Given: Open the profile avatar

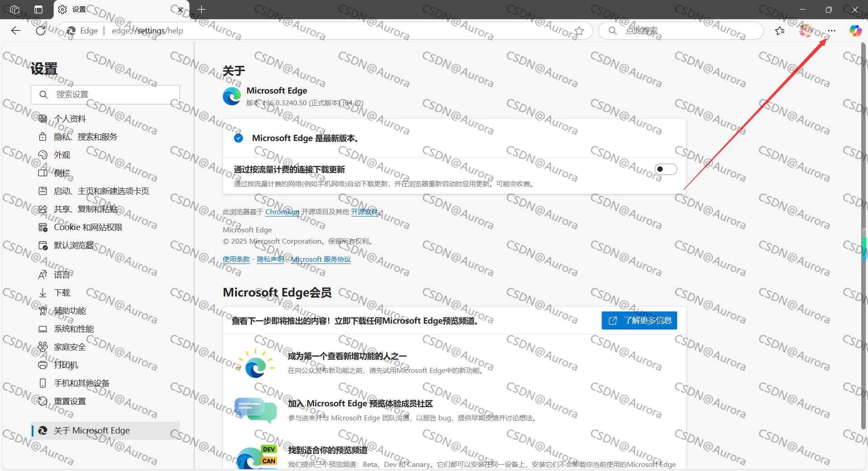Looking at the screenshot, I should 806,31.
